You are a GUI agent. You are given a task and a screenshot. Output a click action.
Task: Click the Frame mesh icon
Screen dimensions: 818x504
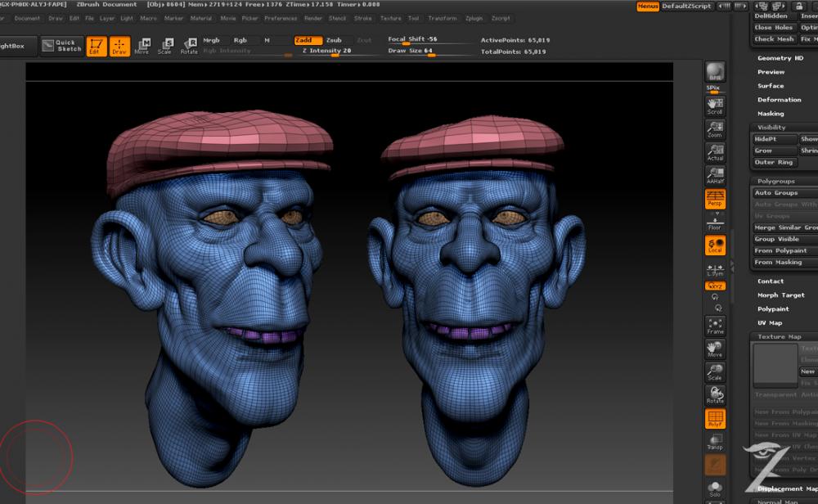pos(715,326)
